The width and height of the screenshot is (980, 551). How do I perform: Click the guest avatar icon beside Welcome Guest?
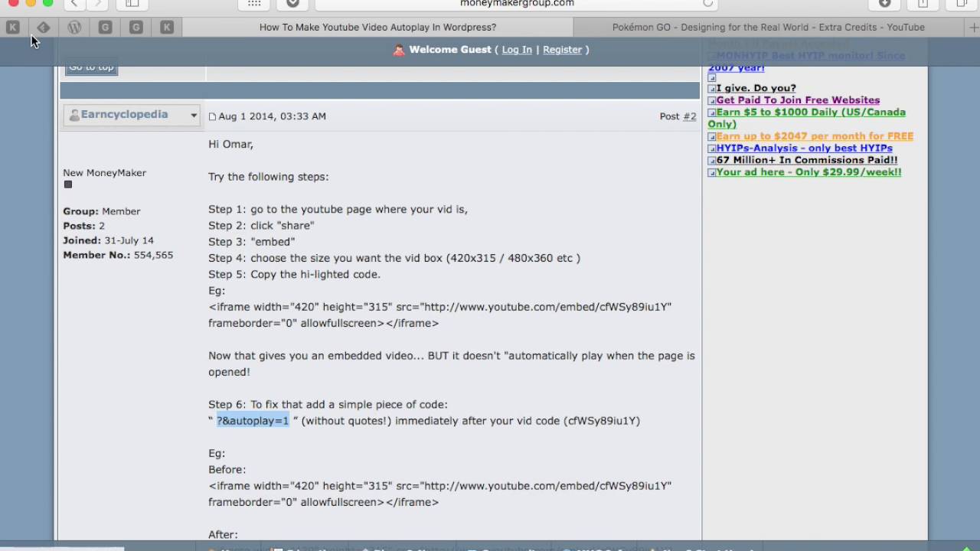tap(399, 50)
